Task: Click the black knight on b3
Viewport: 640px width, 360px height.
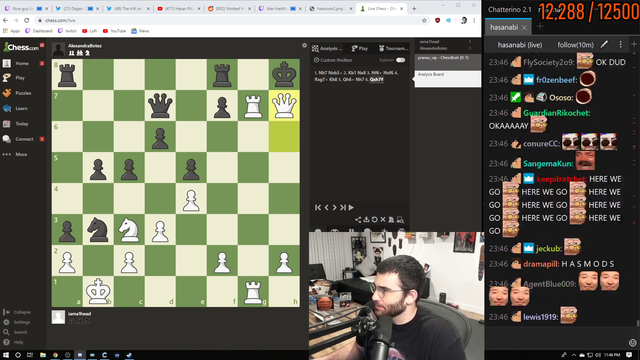Action: [98, 229]
